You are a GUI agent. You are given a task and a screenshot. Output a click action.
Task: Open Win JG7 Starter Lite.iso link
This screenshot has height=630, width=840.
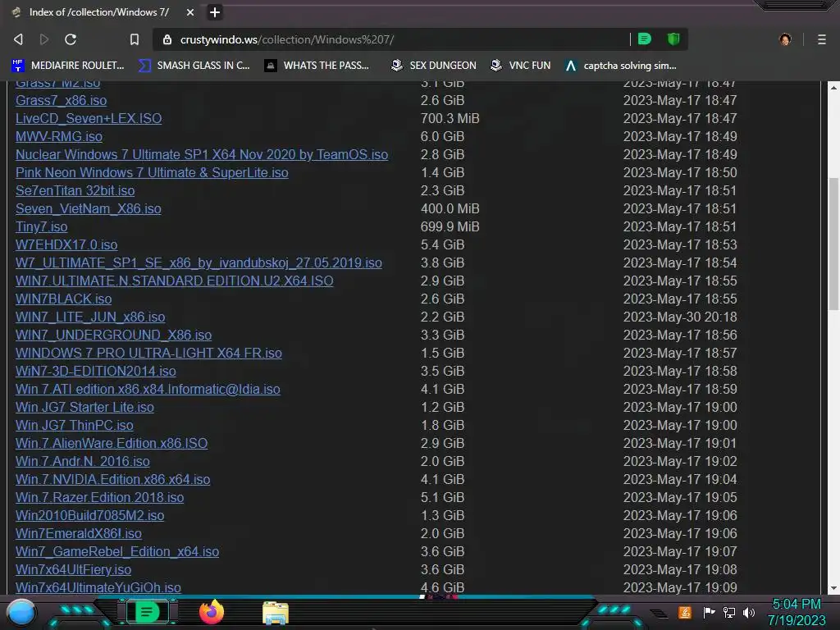point(84,407)
